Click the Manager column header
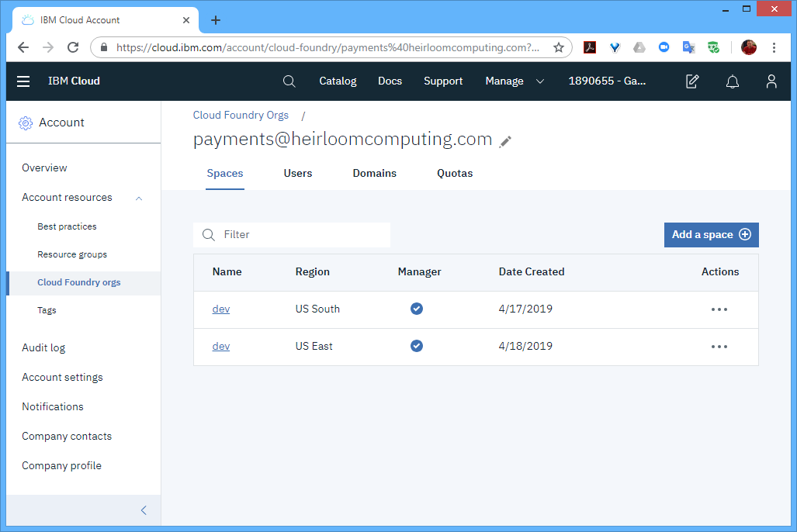 click(x=419, y=272)
